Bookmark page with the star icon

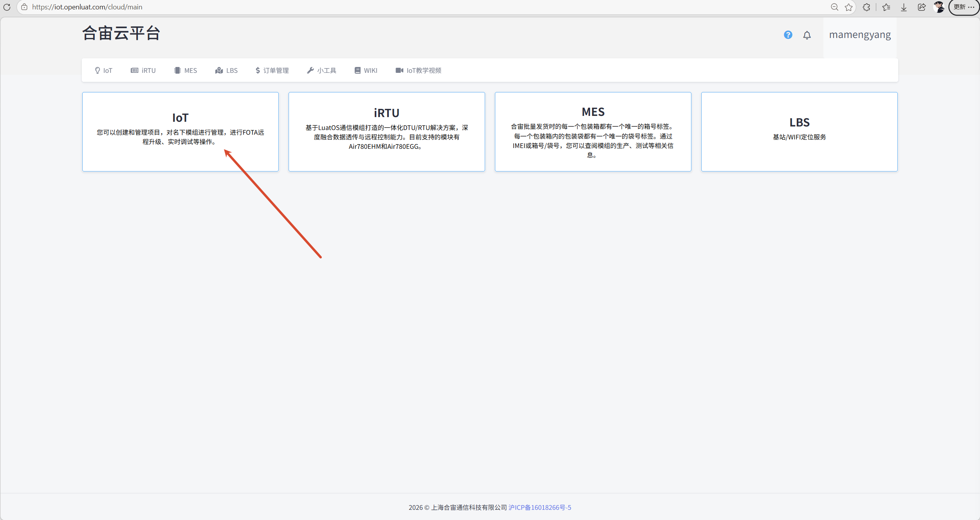[x=848, y=7]
